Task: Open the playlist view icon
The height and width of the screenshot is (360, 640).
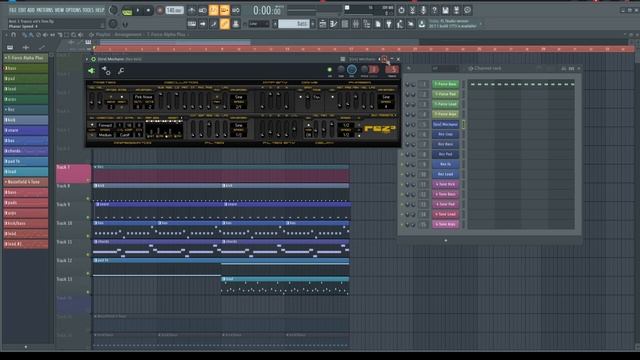Action: point(323,24)
